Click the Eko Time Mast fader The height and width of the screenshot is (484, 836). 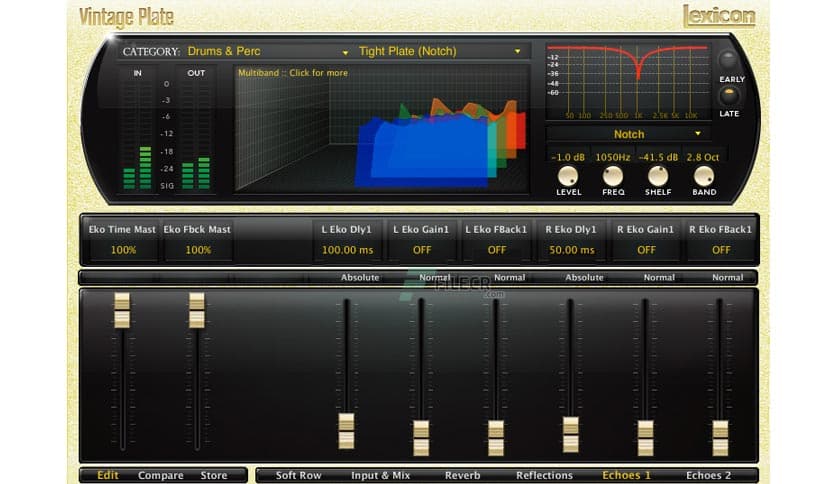pos(122,310)
